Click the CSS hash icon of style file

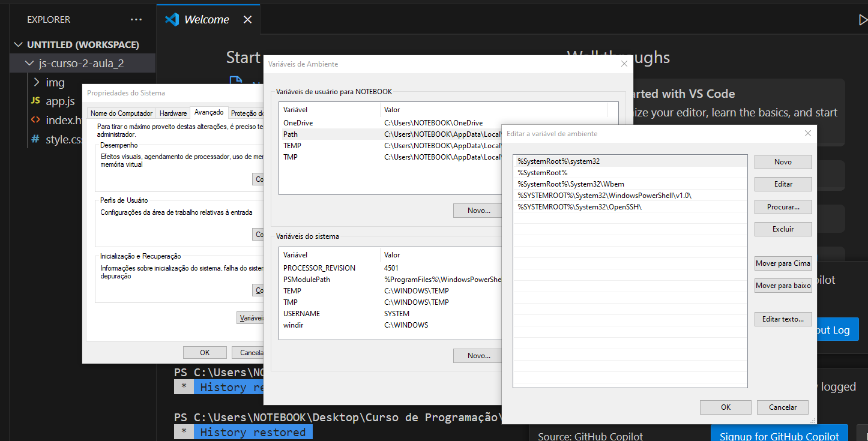[35, 140]
